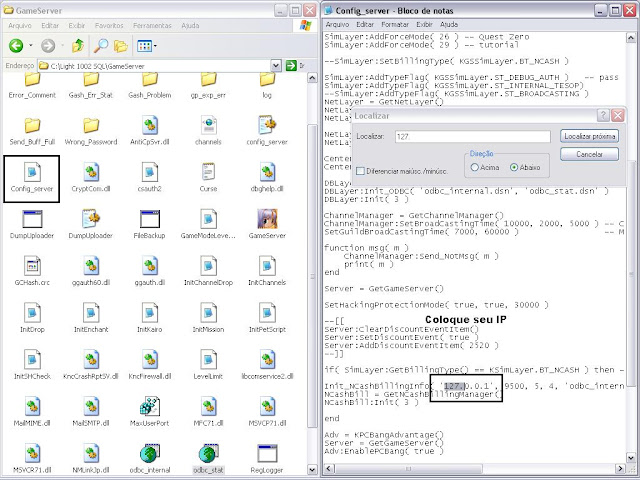Select the LevelLimit file
The height and width of the screenshot is (480, 640).
tap(208, 365)
